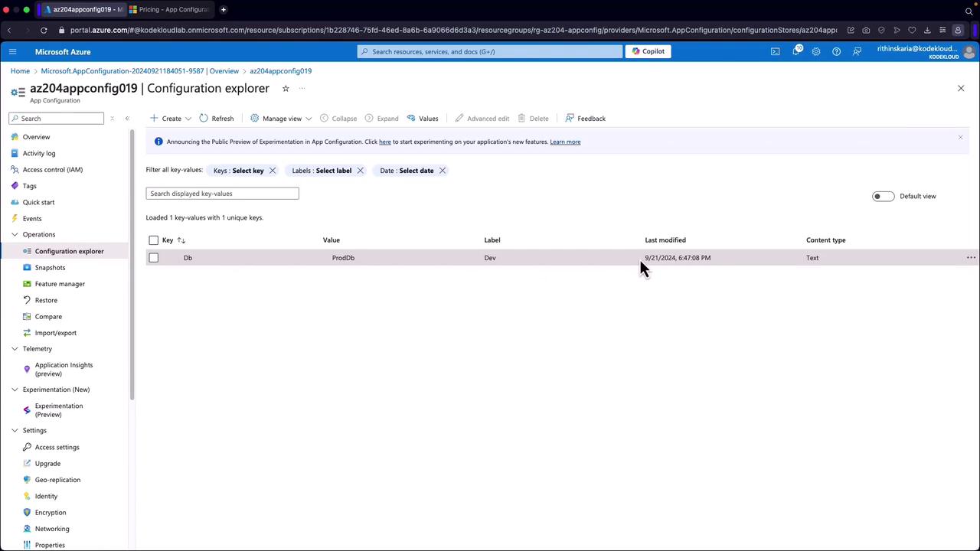The height and width of the screenshot is (551, 980).
Task: Collapse the sidebar with the double-chevron icon
Action: point(127,119)
